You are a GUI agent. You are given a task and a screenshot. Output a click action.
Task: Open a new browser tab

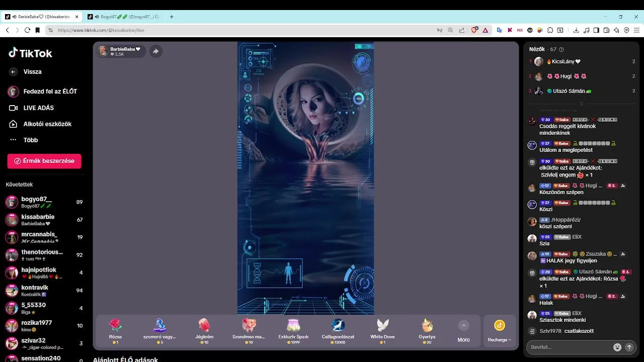pyautogui.click(x=172, y=17)
